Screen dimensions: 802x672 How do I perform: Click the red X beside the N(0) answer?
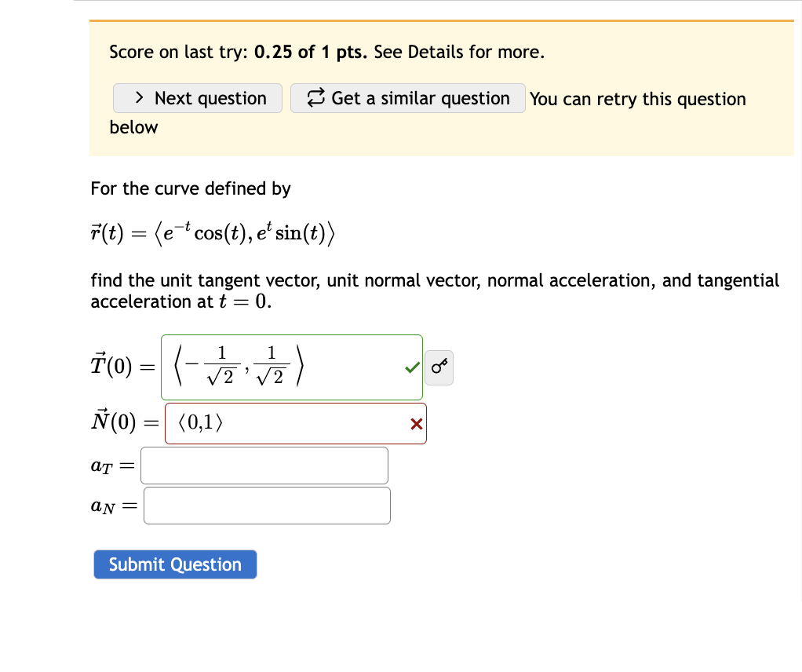click(416, 424)
